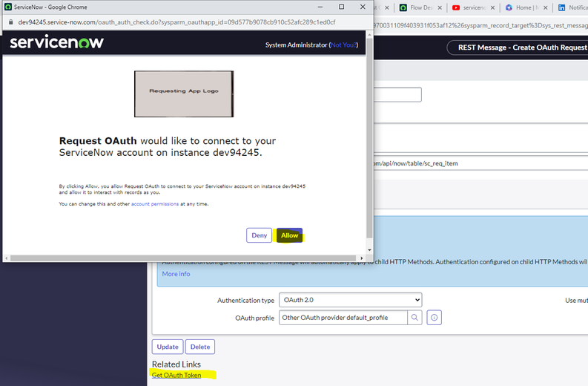Click the popup scroll right arrow
Screen dimensions: 588x386
pos(362,258)
